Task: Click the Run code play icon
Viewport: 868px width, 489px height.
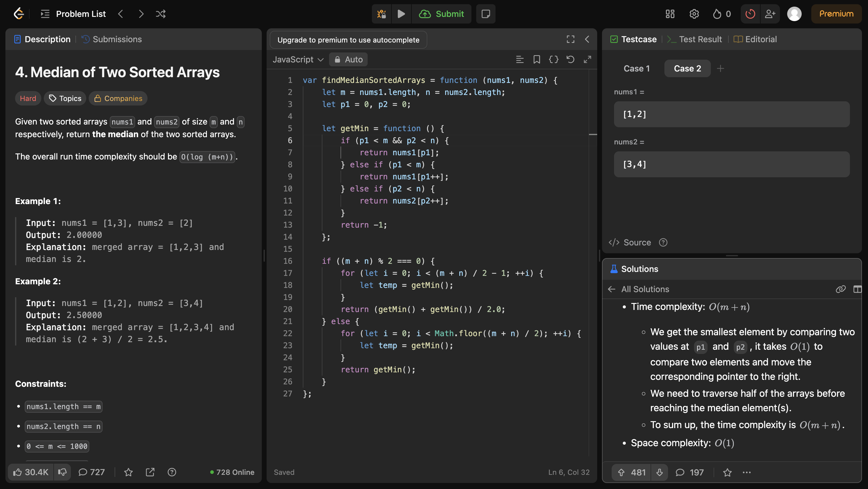Action: point(401,14)
